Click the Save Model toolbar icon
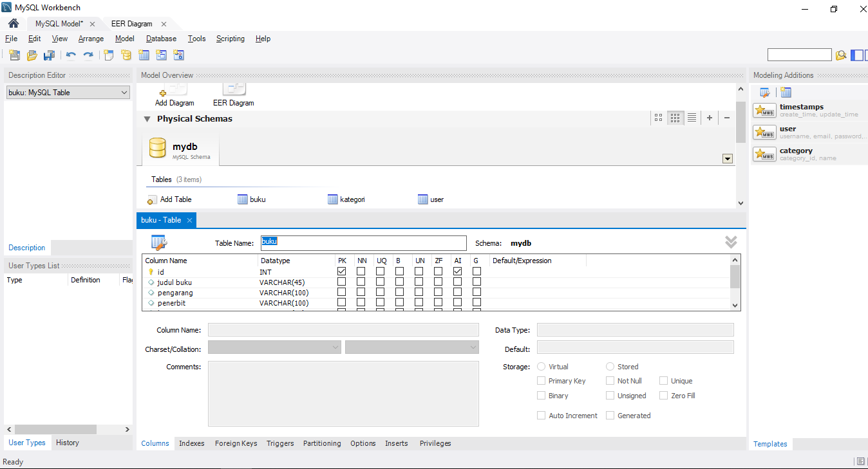 pos(49,55)
